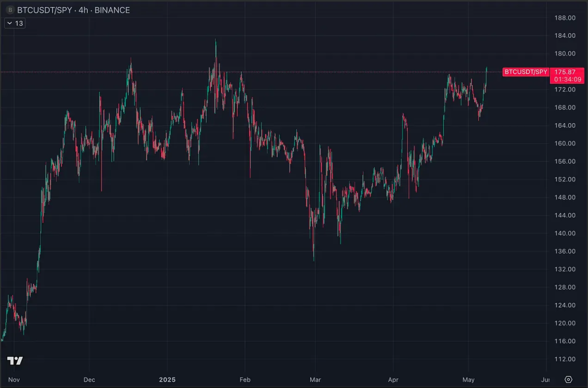Expand the collapsed 13 indicators legend

[x=14, y=23]
